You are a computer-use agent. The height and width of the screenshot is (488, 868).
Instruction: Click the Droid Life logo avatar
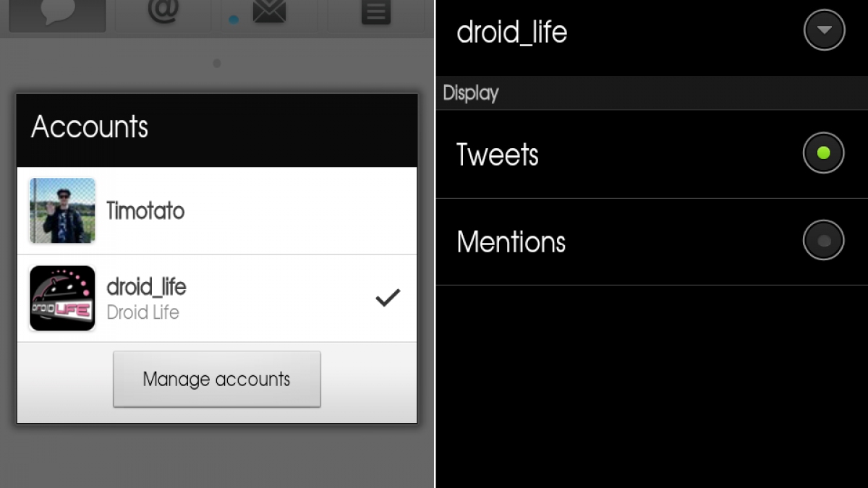[x=62, y=299]
